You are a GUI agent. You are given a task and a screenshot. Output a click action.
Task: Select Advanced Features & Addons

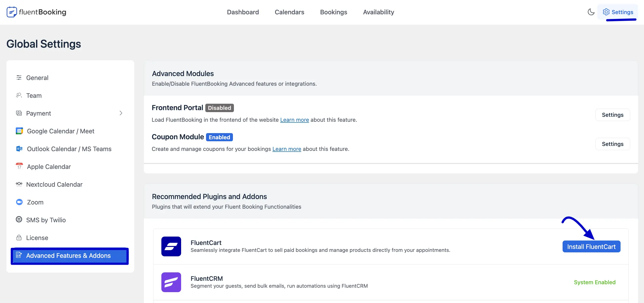[x=70, y=256]
